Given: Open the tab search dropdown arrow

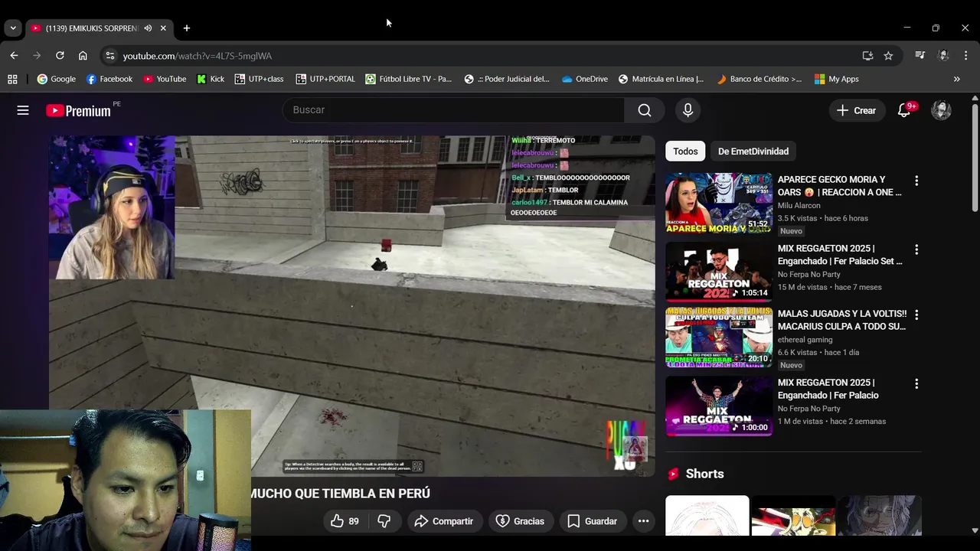Looking at the screenshot, I should [x=13, y=28].
